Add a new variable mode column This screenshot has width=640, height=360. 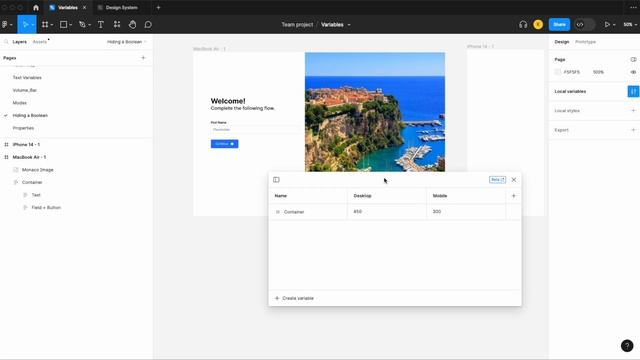point(513,196)
